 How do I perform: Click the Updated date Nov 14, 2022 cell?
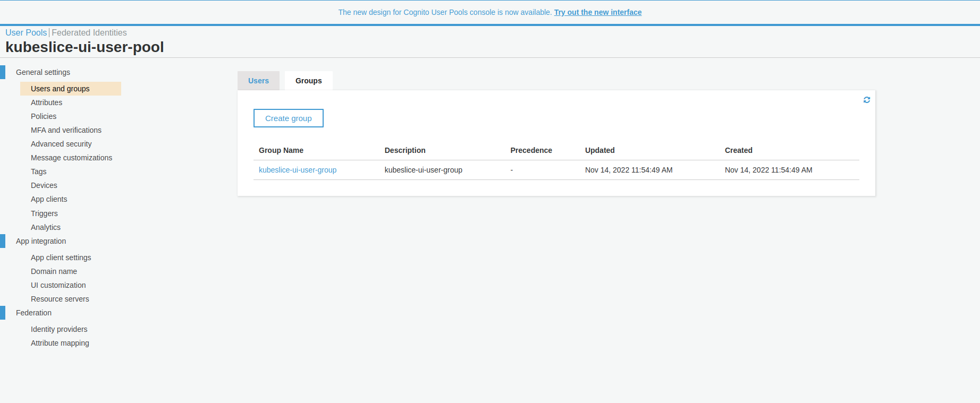tap(629, 170)
